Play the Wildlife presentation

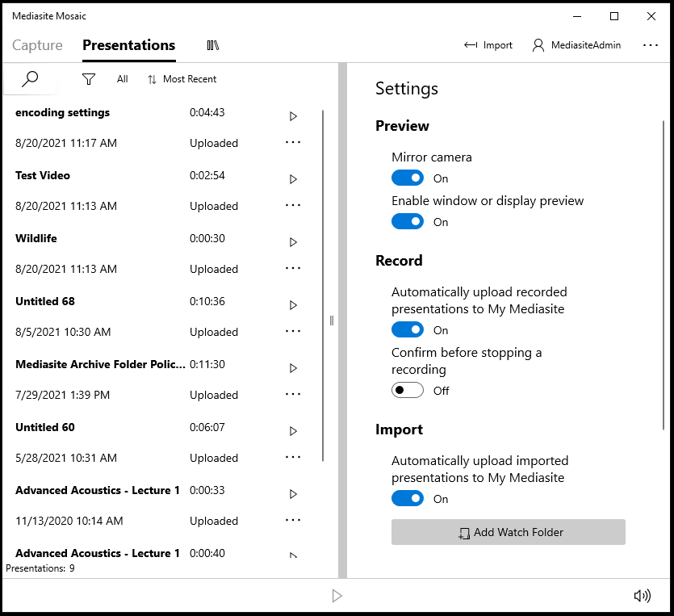tap(293, 242)
